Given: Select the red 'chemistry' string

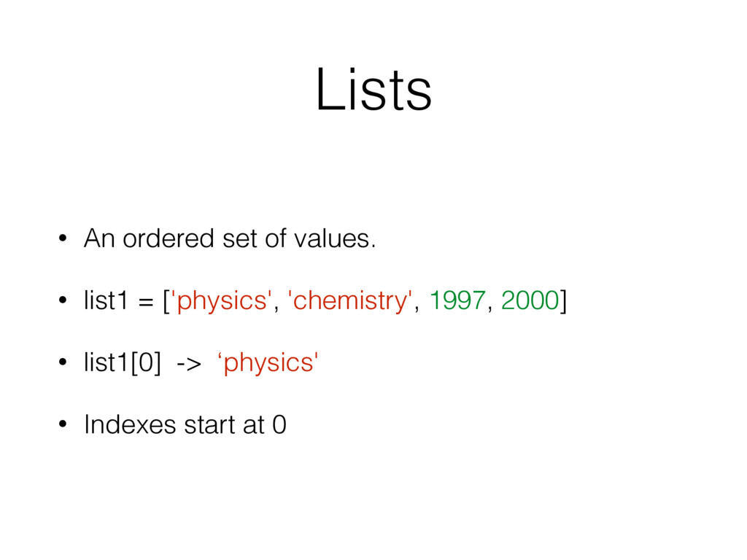Looking at the screenshot, I should tap(350, 300).
